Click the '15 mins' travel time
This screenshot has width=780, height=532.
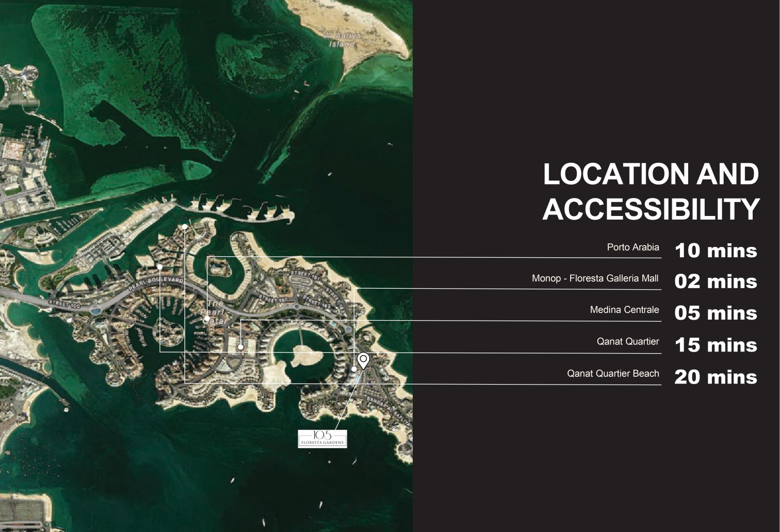716,345
